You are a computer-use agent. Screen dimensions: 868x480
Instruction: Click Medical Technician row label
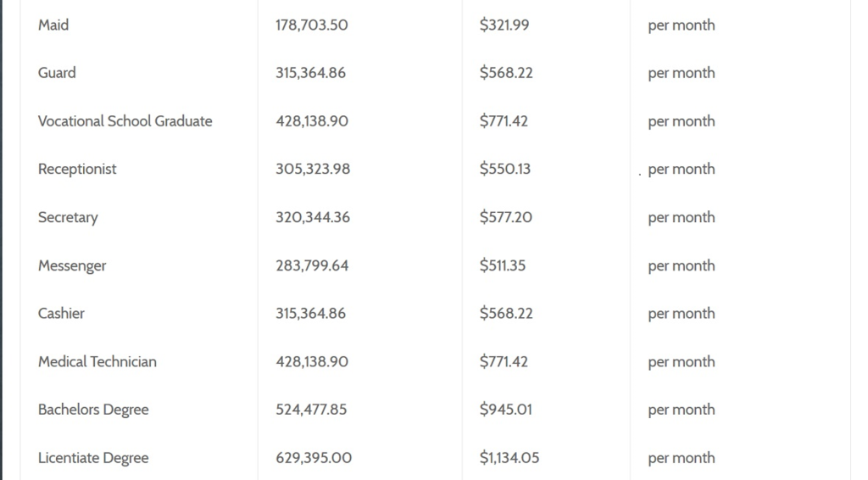97,361
